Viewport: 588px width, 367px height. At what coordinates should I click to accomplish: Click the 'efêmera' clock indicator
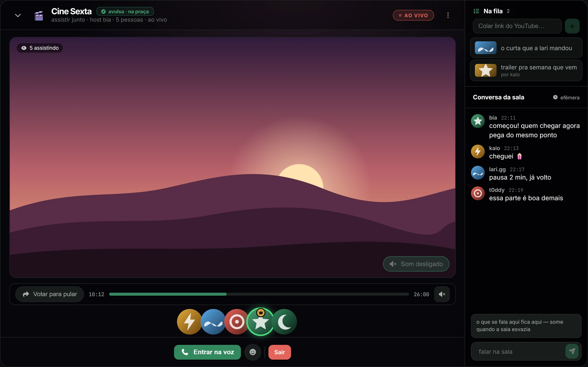click(x=566, y=97)
